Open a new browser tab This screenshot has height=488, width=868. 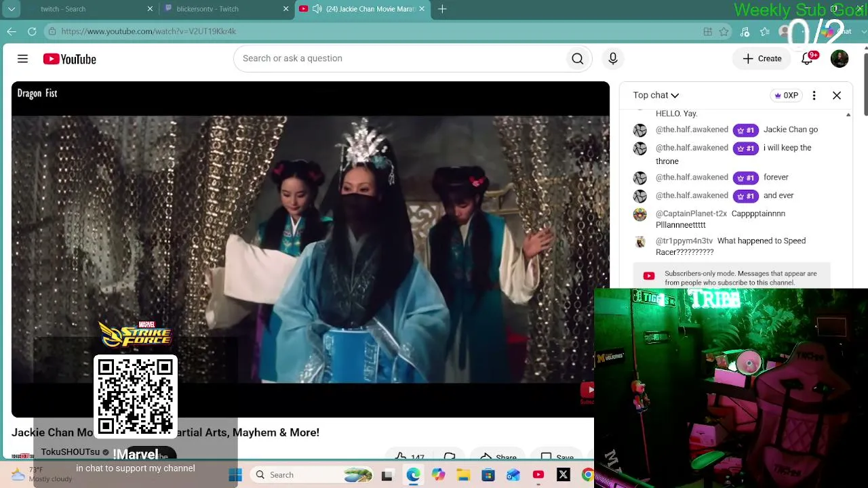(442, 9)
